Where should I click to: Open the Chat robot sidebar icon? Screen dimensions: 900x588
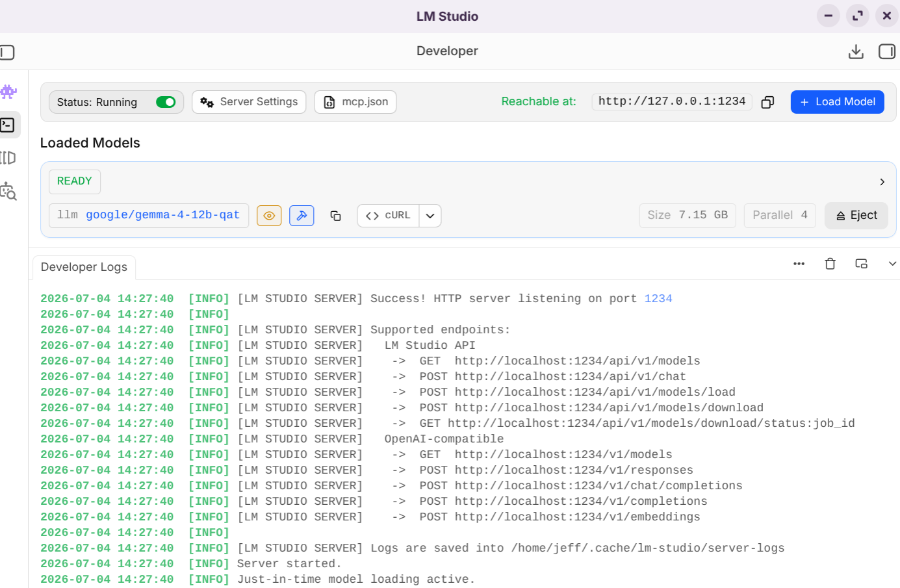point(8,92)
